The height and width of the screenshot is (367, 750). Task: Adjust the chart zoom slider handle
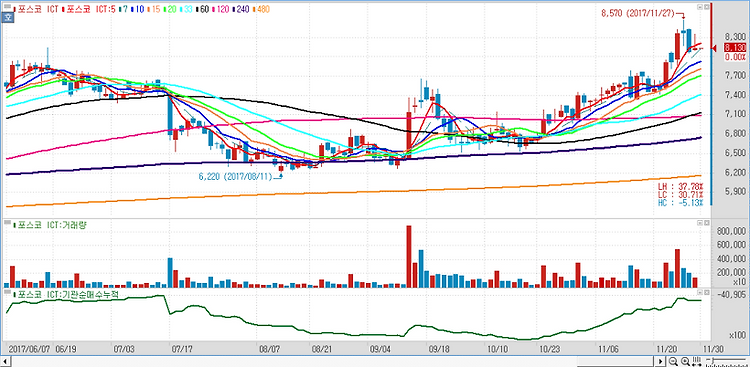(713, 360)
